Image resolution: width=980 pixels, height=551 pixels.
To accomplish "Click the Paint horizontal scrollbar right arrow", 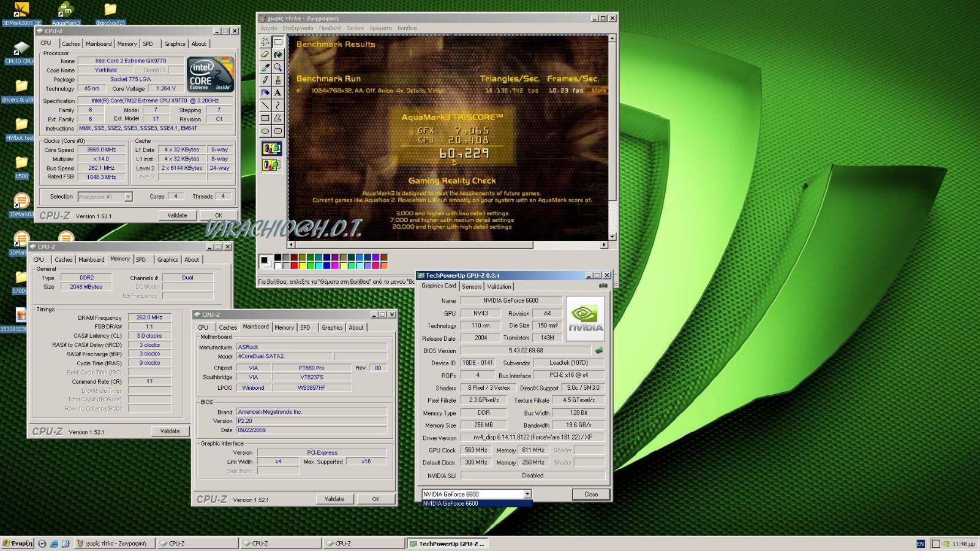I will [x=604, y=245].
